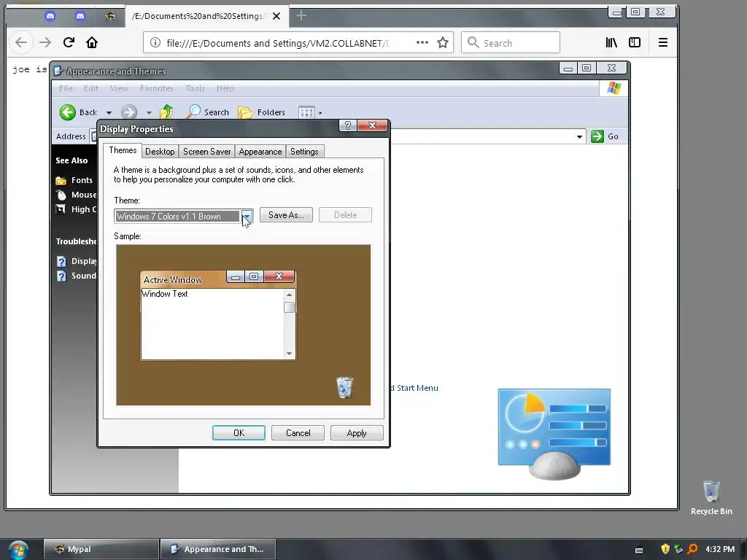747x560 pixels.
Task: Open the View menu
Action: click(119, 88)
